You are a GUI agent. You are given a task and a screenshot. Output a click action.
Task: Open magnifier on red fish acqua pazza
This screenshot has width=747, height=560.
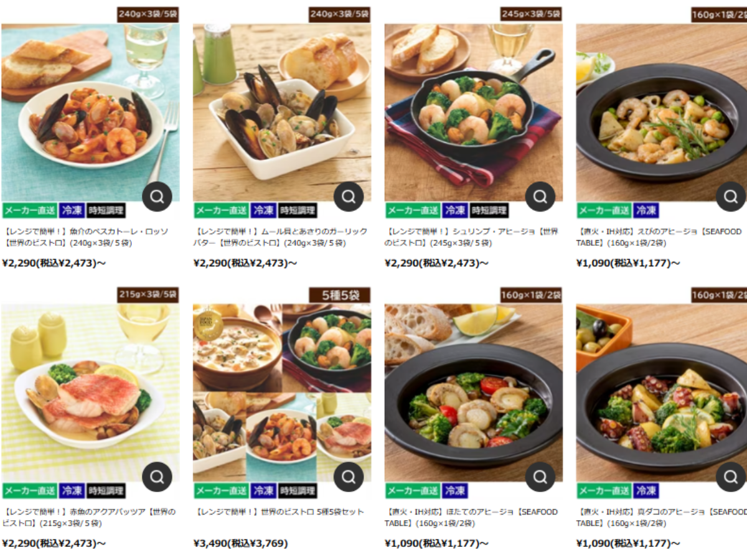157,477
